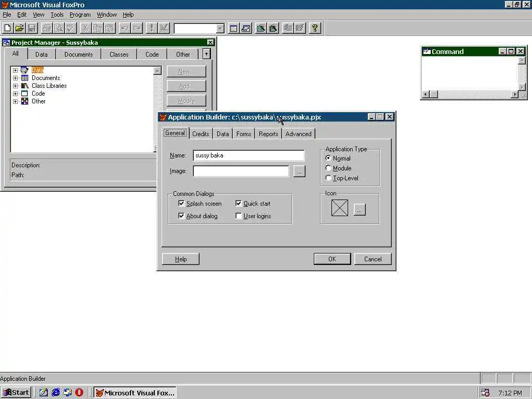Expand the Data node in project tree
Image resolution: width=532 pixels, height=399 pixels.
point(15,70)
